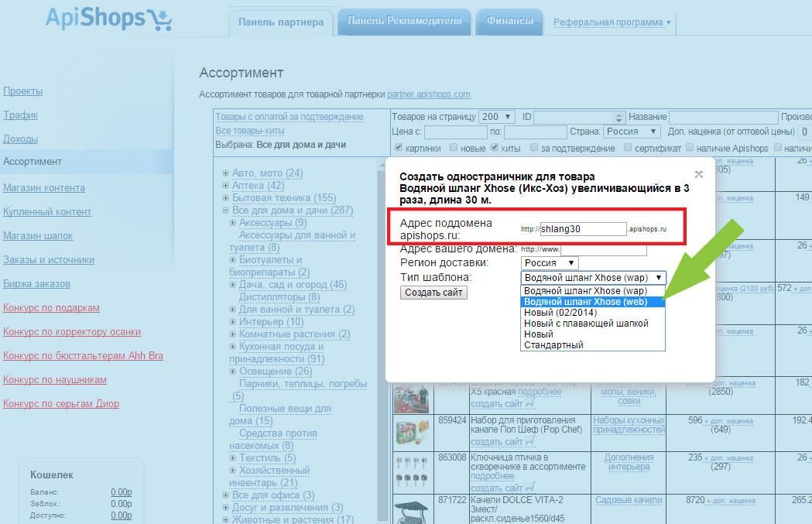Click the Ключница птичка product thumbnail
The height and width of the screenshot is (524, 812).
coord(412,471)
